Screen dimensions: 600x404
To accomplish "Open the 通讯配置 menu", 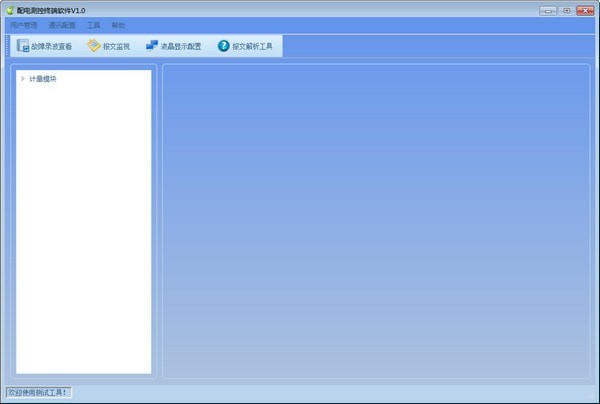I will point(62,26).
